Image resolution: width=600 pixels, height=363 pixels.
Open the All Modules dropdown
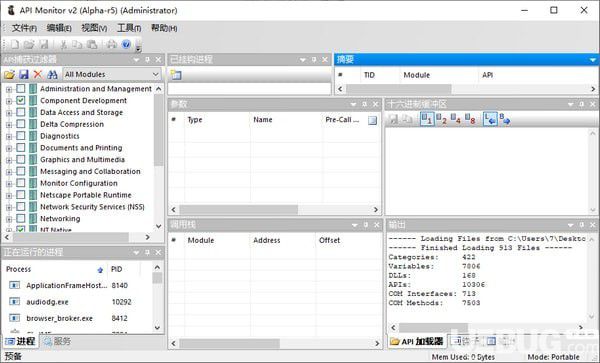[x=111, y=74]
